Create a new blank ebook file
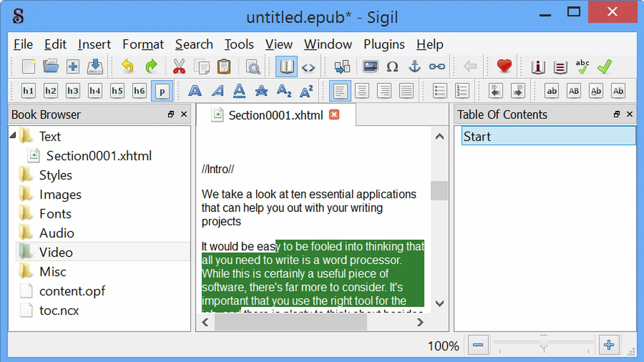 pos(29,67)
